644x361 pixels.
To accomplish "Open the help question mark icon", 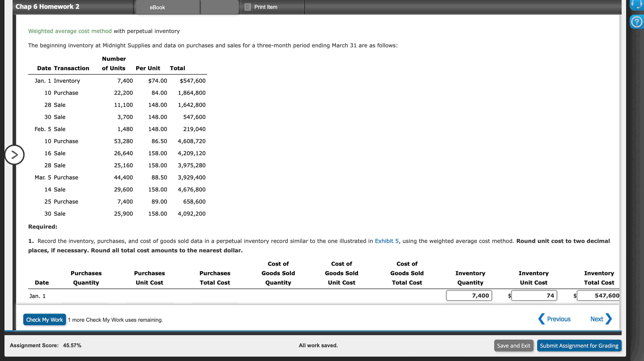I will (x=637, y=22).
